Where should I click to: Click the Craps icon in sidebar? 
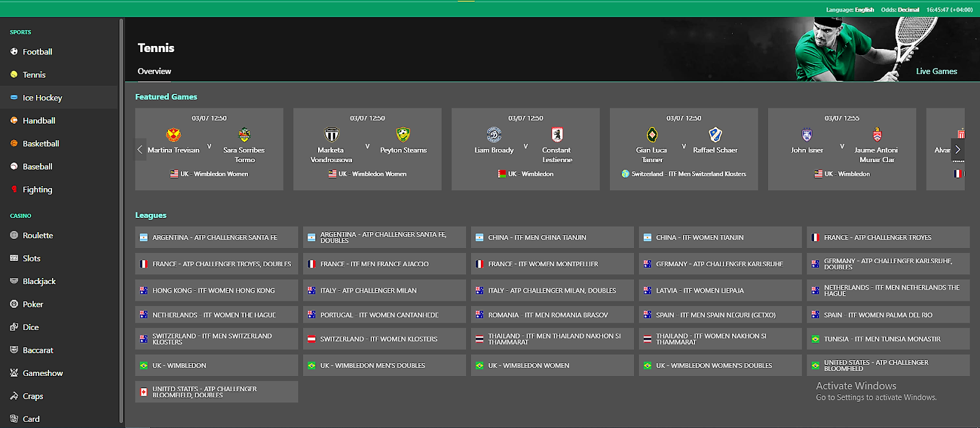tap(14, 396)
